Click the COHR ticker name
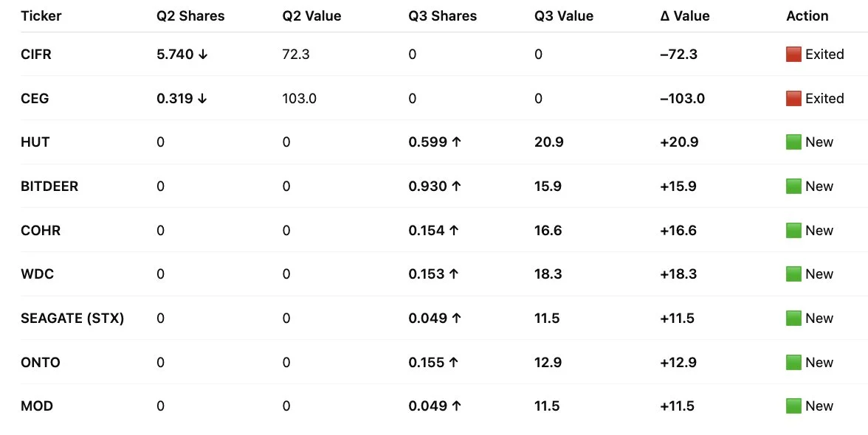This screenshot has width=868, height=435. coord(41,231)
